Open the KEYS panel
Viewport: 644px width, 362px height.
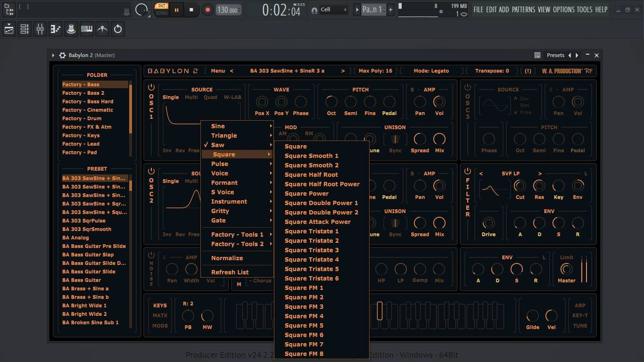tap(160, 305)
